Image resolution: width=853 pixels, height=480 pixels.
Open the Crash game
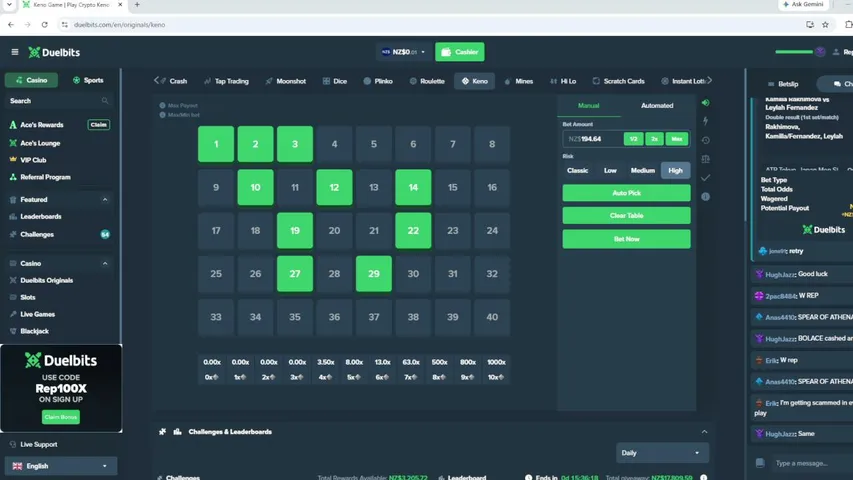tap(174, 81)
